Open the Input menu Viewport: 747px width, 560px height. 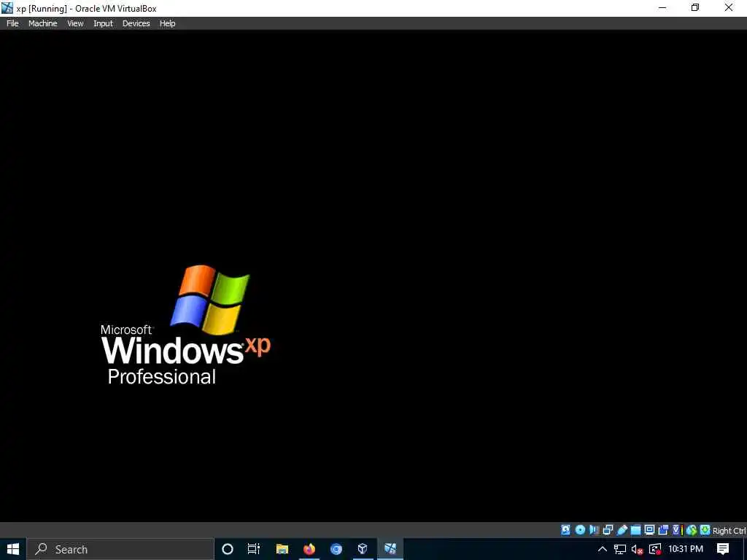point(103,23)
